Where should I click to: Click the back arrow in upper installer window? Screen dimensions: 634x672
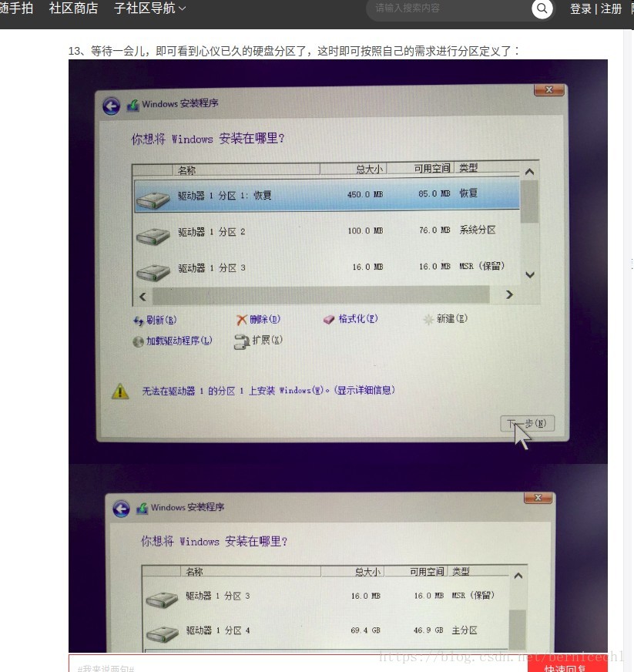tap(112, 106)
